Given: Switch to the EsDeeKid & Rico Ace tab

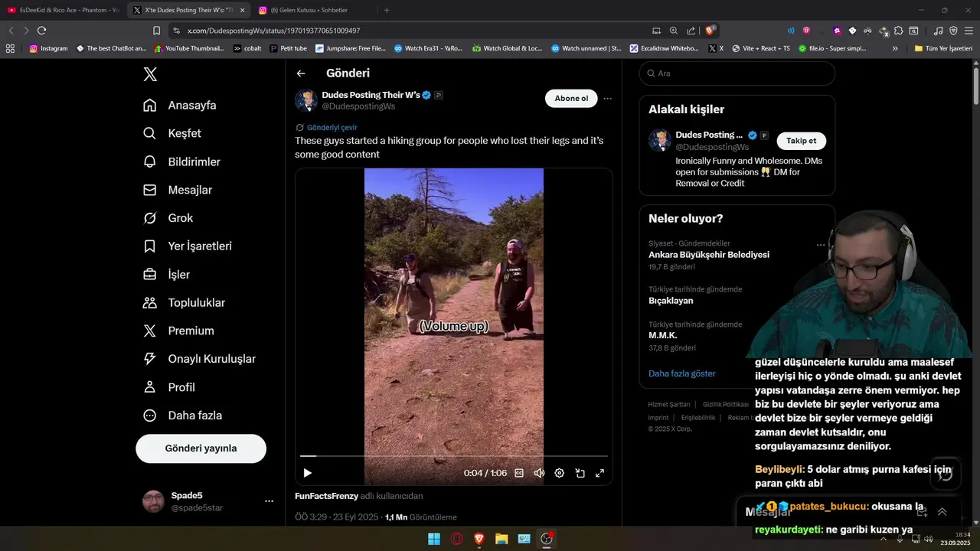Looking at the screenshot, I should tap(64, 10).
